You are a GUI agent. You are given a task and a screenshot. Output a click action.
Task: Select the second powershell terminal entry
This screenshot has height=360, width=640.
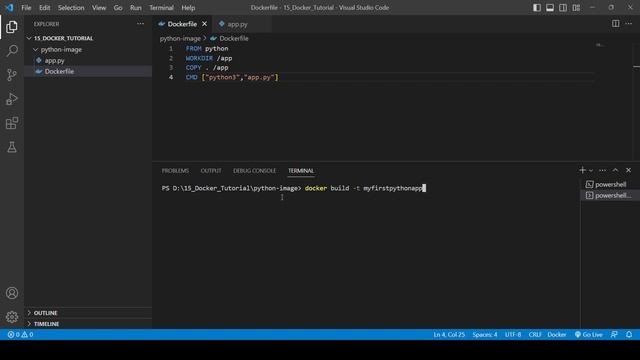[610, 196]
